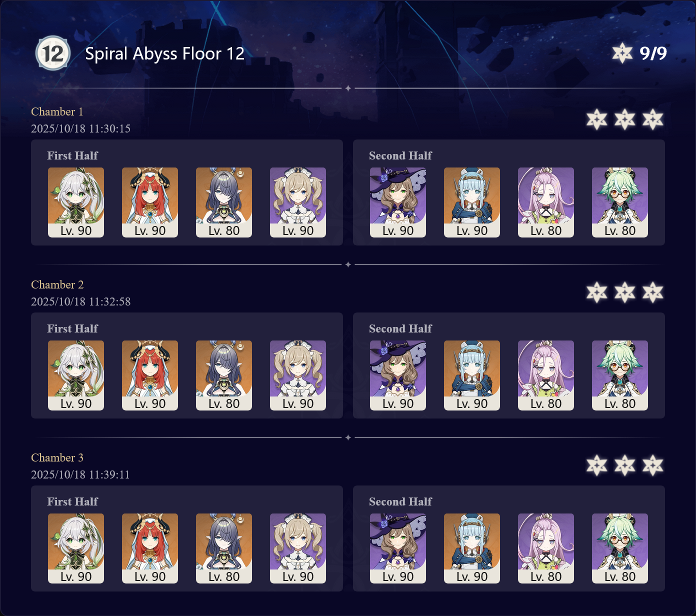This screenshot has width=696, height=616.
Task: Select red-haired Nilou portrait in Chamber 1 First Half
Action: tap(150, 202)
